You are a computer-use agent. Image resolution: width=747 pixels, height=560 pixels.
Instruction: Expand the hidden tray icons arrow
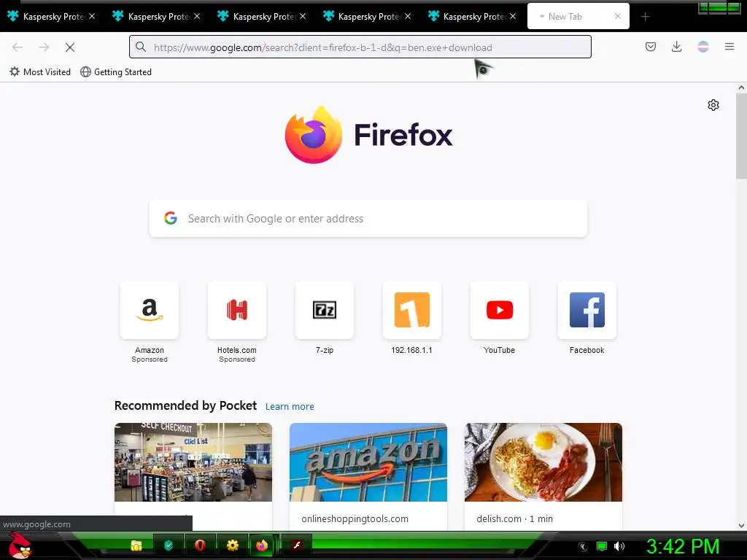tap(582, 547)
